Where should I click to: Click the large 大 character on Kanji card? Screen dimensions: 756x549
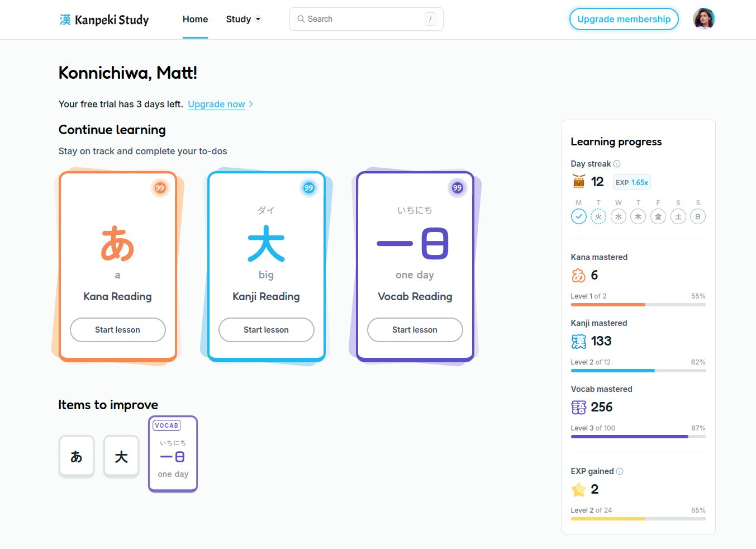tap(266, 244)
